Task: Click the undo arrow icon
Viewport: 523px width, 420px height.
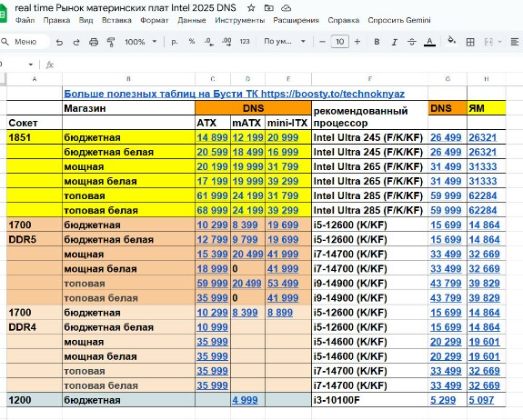Action: point(59,42)
